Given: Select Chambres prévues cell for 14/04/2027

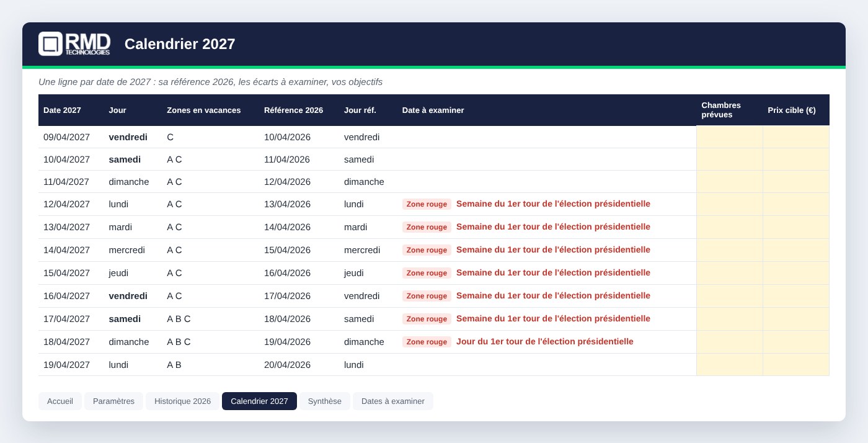Looking at the screenshot, I should [730, 250].
